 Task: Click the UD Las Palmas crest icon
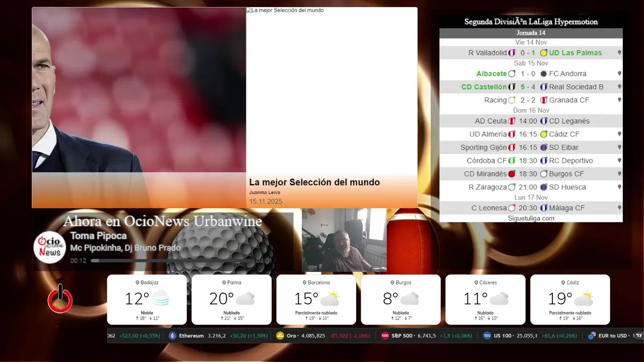pyautogui.click(x=543, y=53)
